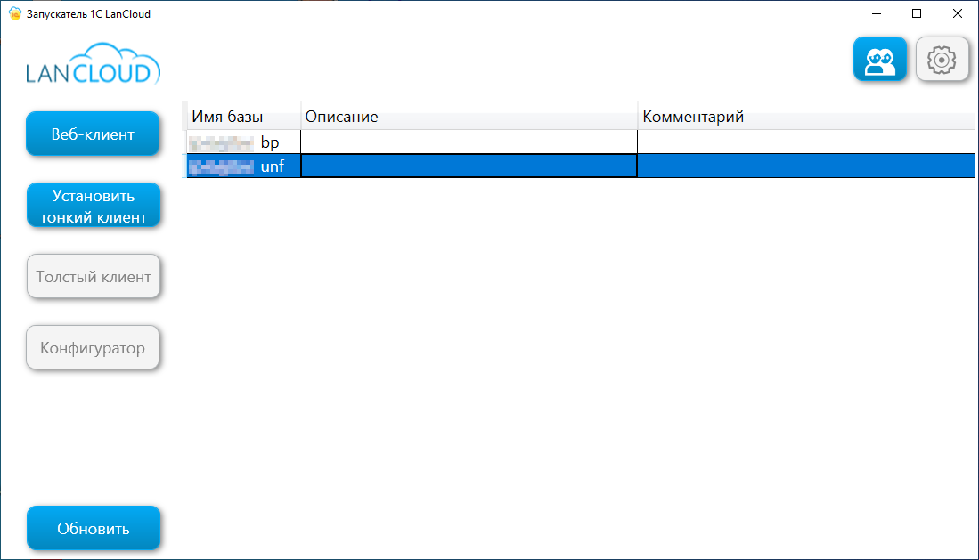Click the app icon in title bar
The height and width of the screenshot is (560, 979).
pyautogui.click(x=14, y=13)
